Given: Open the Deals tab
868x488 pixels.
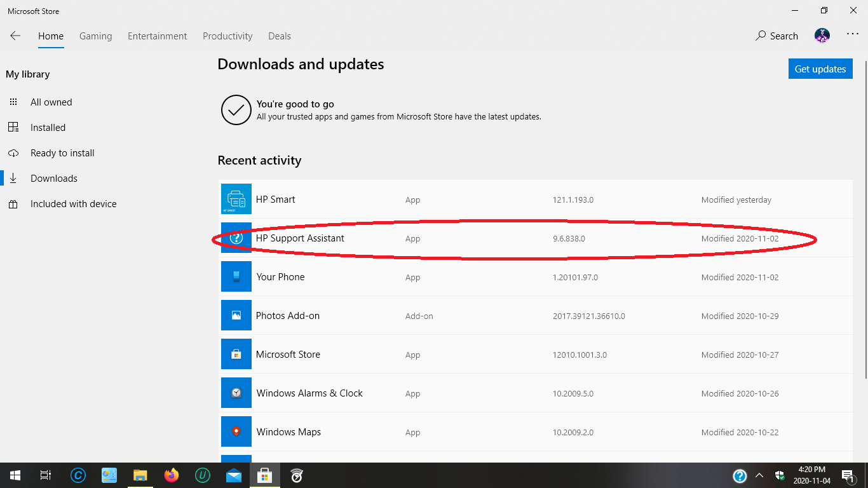Looking at the screenshot, I should click(280, 36).
